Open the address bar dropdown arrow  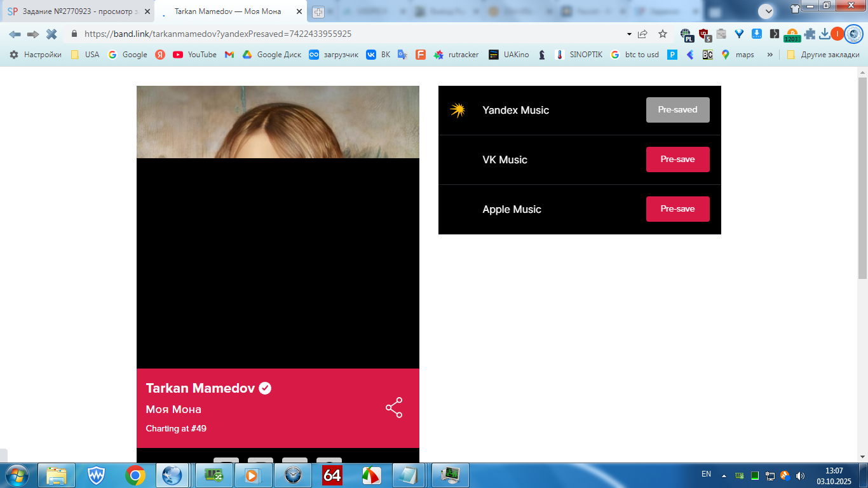tap(629, 34)
